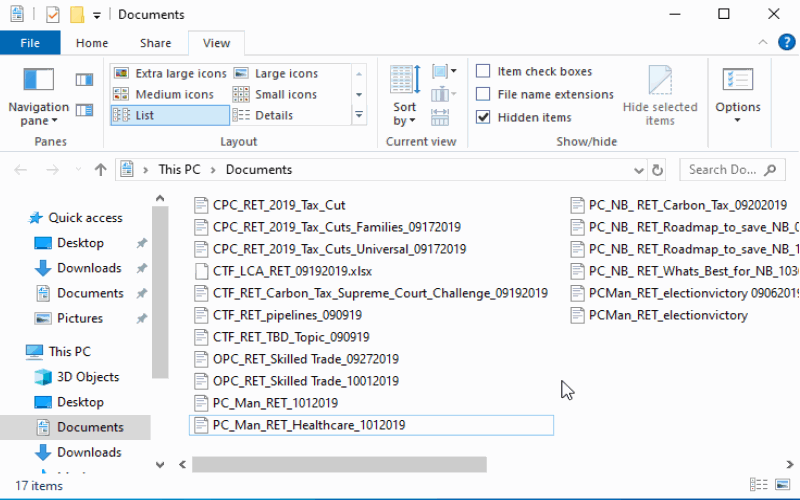Toggle the Details pane icon
Screen dimensions: 800x500
point(84,110)
